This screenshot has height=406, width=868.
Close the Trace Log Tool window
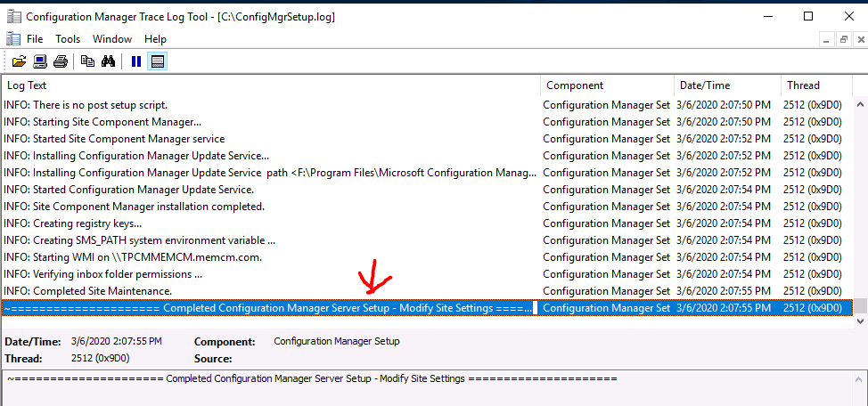point(848,17)
